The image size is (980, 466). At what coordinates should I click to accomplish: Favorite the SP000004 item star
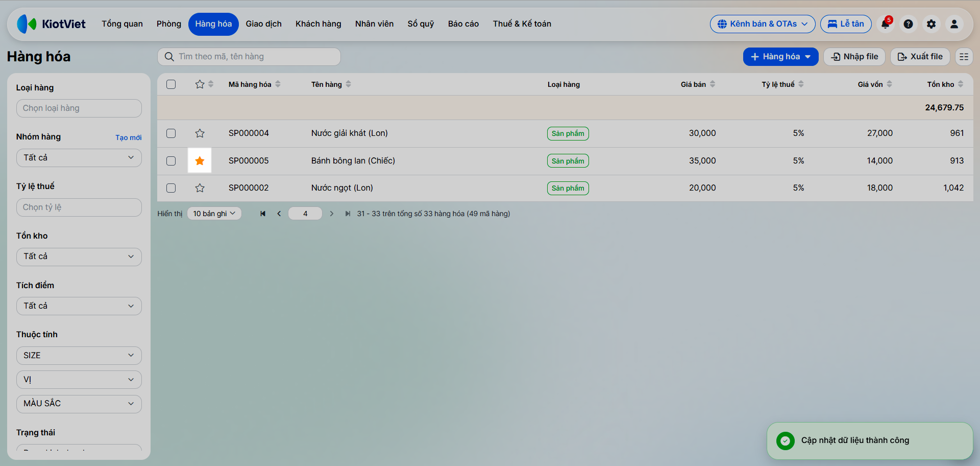(200, 133)
